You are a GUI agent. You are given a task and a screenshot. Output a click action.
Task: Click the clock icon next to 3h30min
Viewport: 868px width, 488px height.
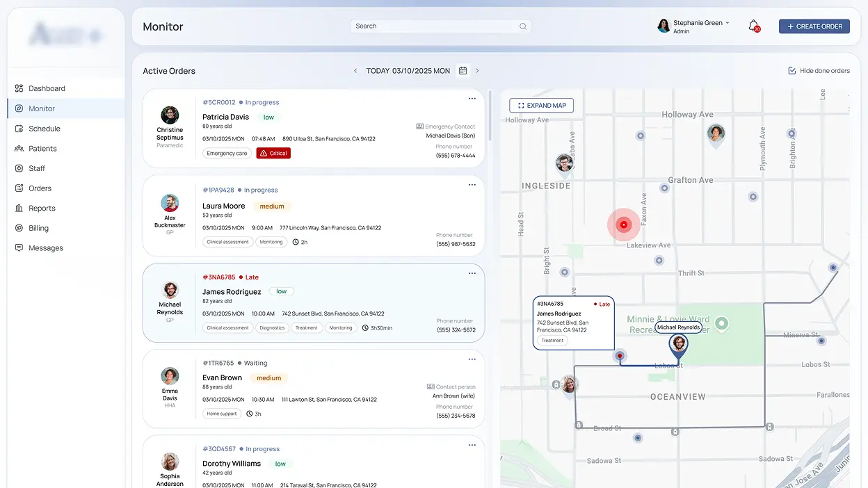point(365,327)
